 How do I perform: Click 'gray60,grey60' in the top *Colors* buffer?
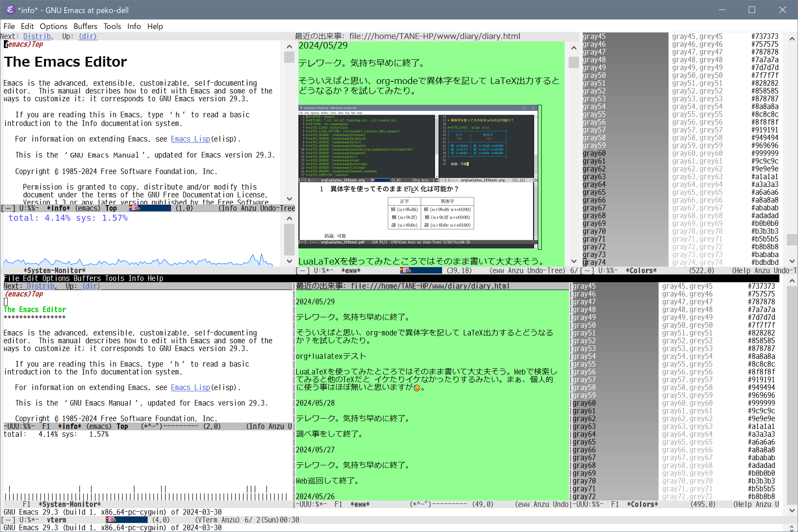[x=697, y=153]
